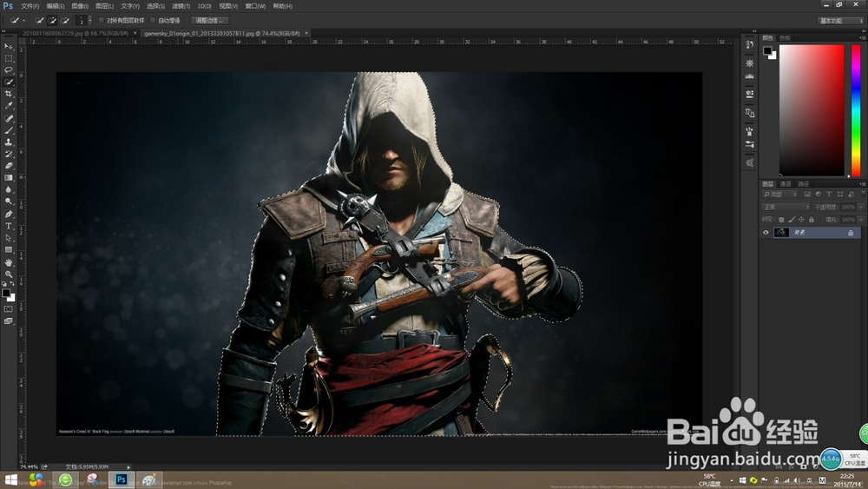
Task: Open the fill 填充 dropdown arrow
Action: click(x=861, y=220)
